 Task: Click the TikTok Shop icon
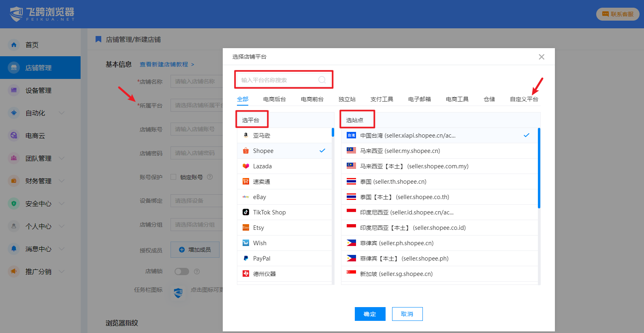pyautogui.click(x=246, y=212)
